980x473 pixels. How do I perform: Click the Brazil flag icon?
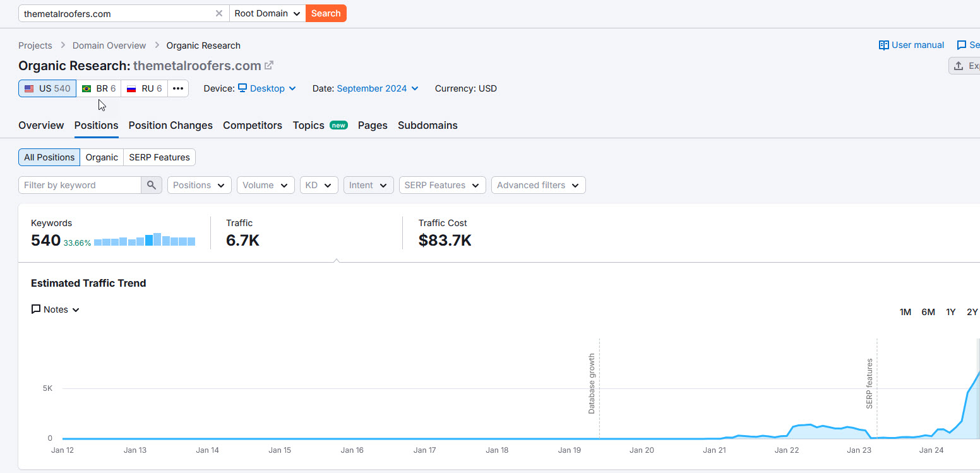pos(87,88)
